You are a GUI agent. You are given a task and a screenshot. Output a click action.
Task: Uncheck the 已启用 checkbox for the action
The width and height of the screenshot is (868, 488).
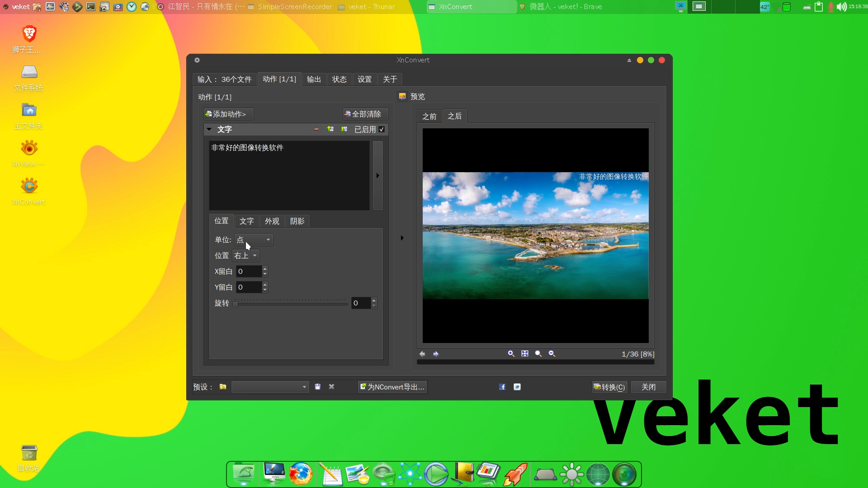pyautogui.click(x=382, y=129)
